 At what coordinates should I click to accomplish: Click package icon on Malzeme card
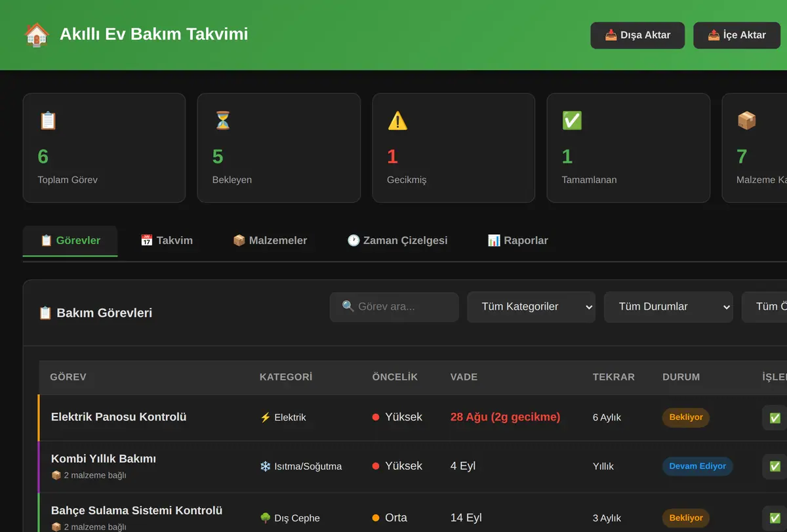coord(746,121)
